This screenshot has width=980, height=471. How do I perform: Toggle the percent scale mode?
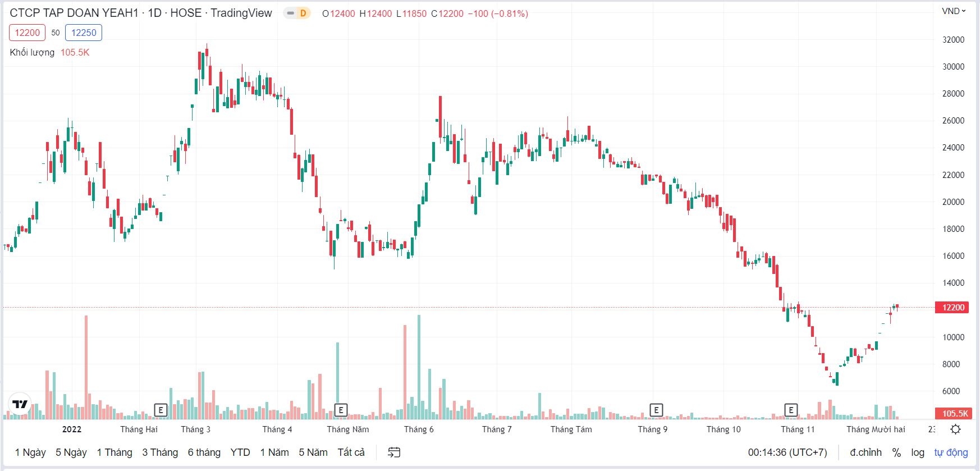896,452
